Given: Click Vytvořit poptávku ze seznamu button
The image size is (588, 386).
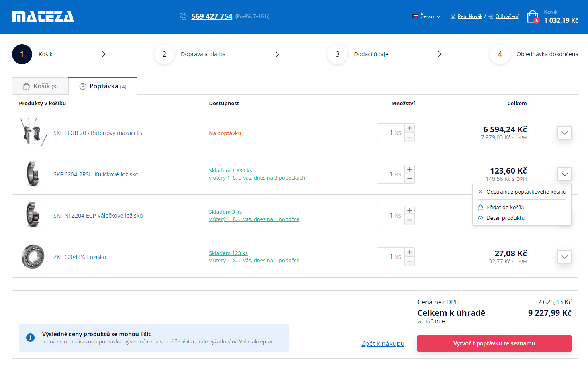Looking at the screenshot, I should [494, 344].
